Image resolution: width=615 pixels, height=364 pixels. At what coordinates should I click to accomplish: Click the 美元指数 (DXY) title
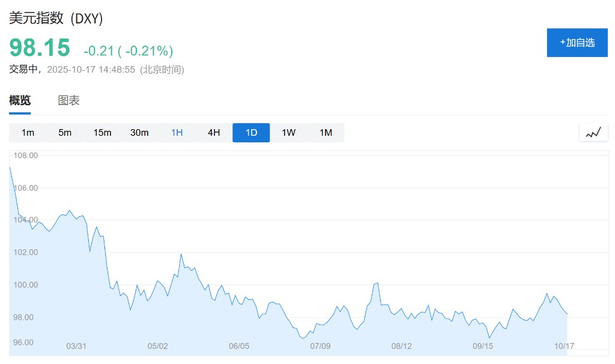point(56,19)
